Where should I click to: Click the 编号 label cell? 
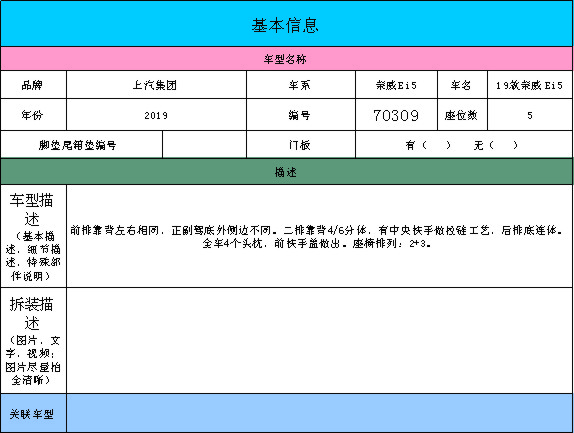301,115
